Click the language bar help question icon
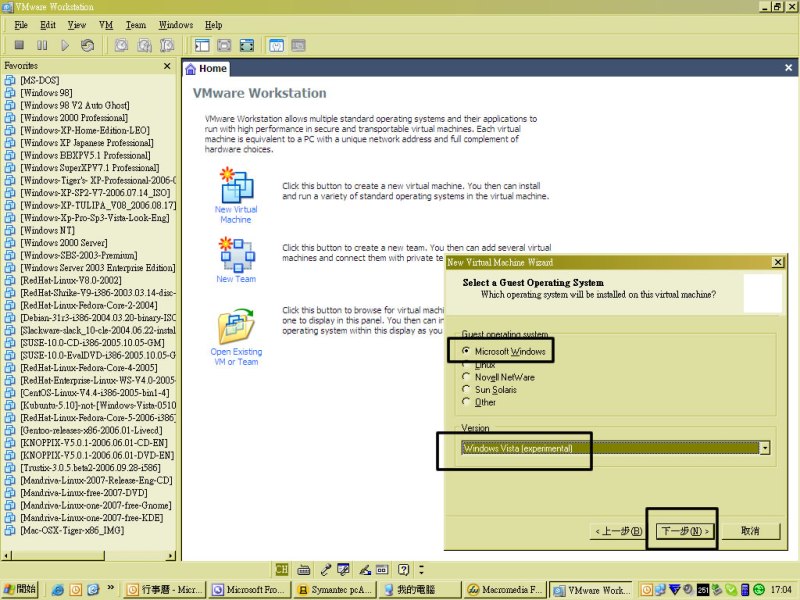This screenshot has width=800, height=600. tap(403, 569)
